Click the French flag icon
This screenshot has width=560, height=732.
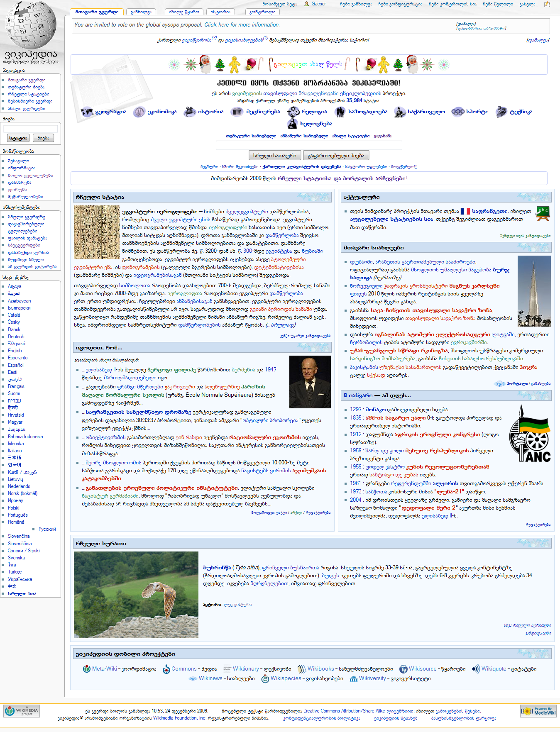(x=465, y=212)
